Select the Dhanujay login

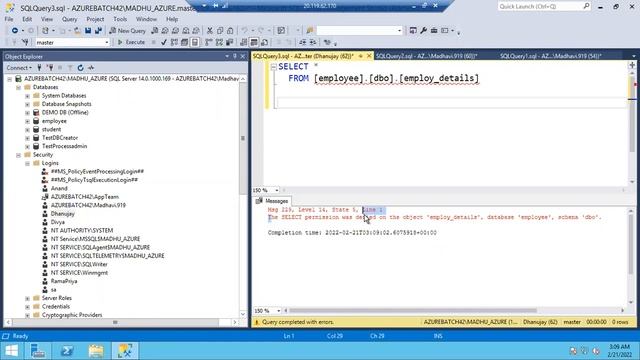[x=62, y=214]
